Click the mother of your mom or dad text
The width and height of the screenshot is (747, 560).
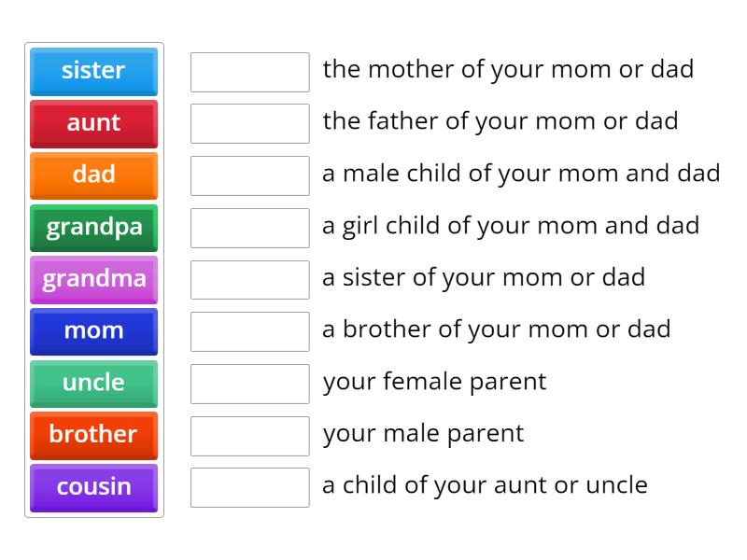(508, 69)
